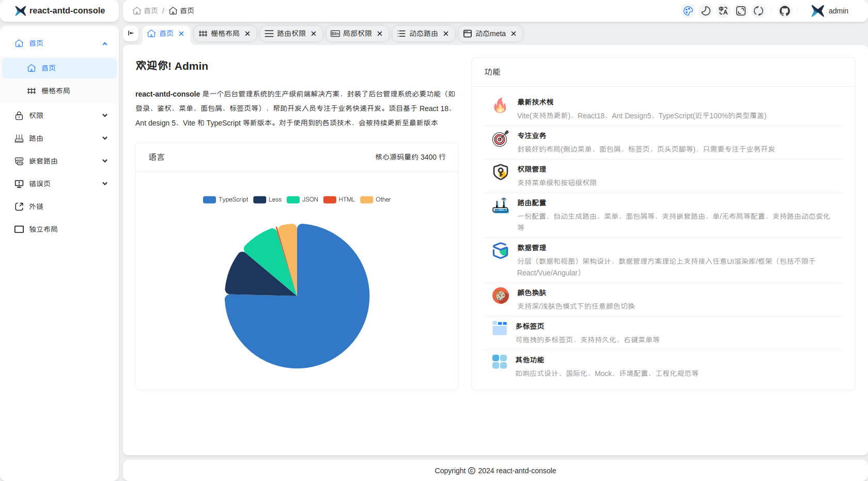Open 栅格布局 in the sidebar
This screenshot has height=481, width=868.
tap(59, 91)
